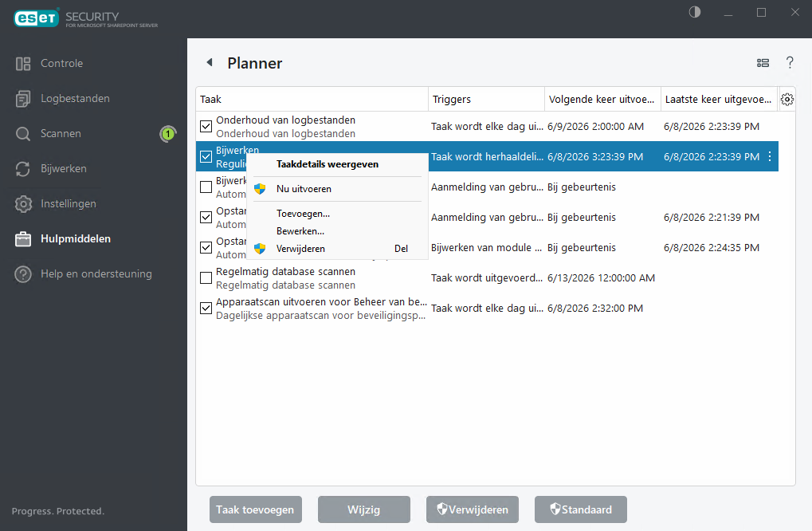Click last run time 6/8/2026 2:21:39 PM
Image resolution: width=812 pixels, height=531 pixels.
click(x=712, y=217)
